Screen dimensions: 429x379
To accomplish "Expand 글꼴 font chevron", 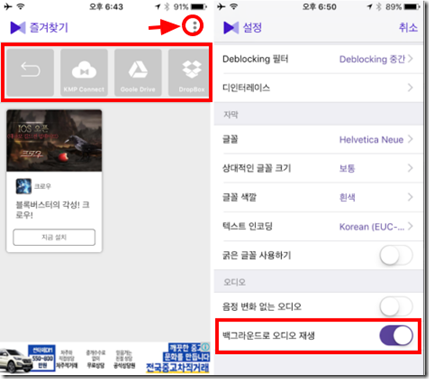I will coord(410,139).
